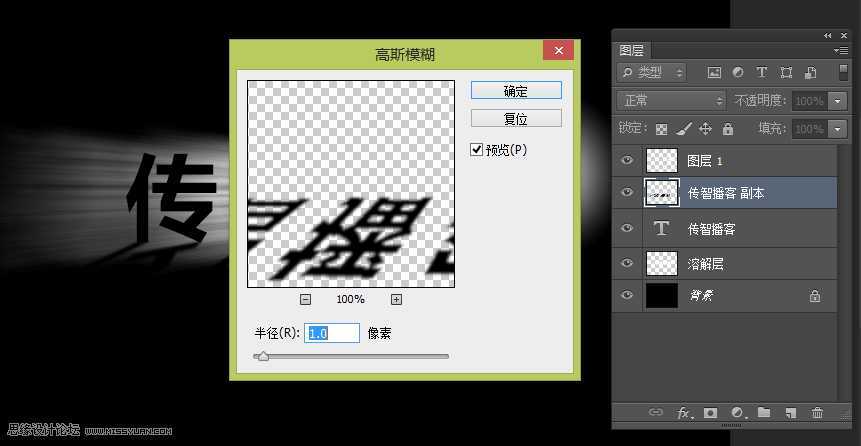Select the 图层 1 layer thumbnail
Screen dimensions: 861x446
pos(662,160)
